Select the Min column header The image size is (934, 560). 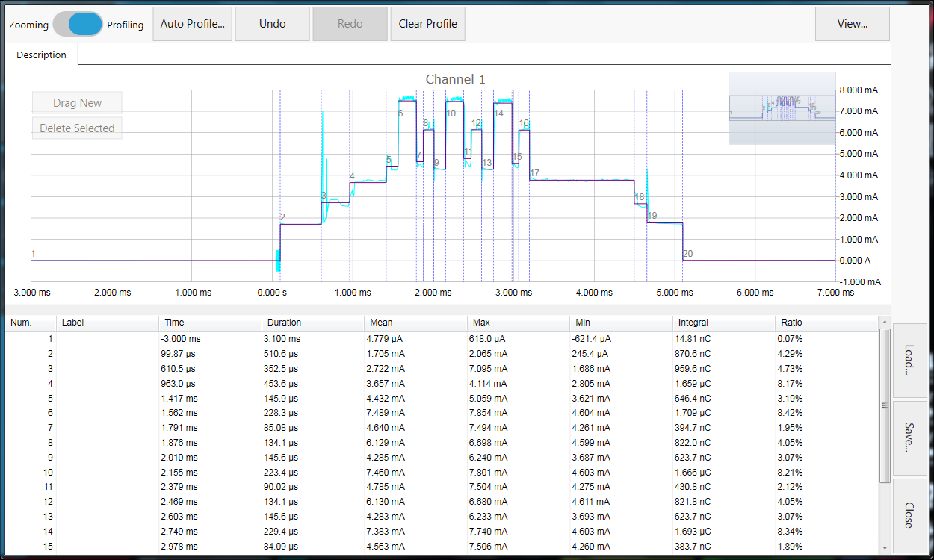(x=622, y=323)
